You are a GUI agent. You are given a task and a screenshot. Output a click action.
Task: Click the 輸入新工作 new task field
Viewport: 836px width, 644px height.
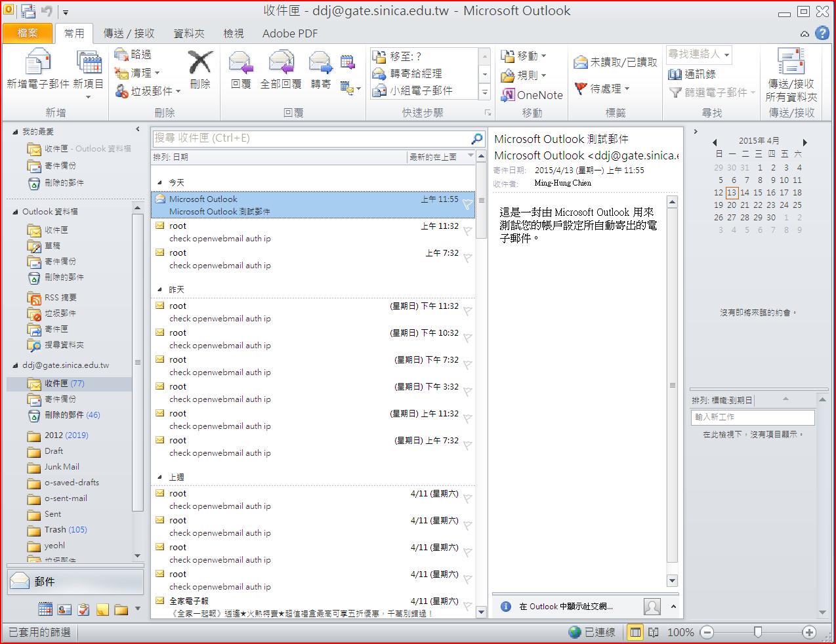click(753, 417)
